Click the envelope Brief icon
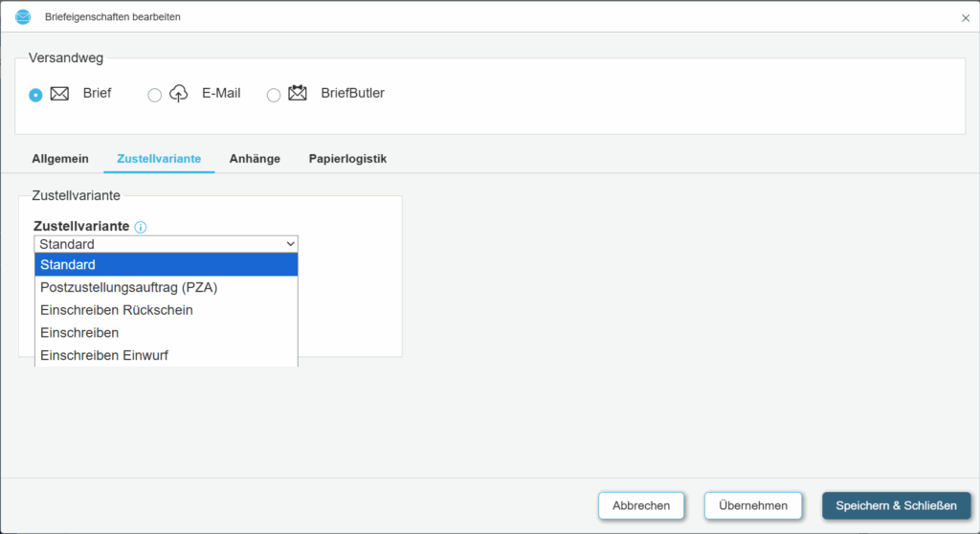 59,94
